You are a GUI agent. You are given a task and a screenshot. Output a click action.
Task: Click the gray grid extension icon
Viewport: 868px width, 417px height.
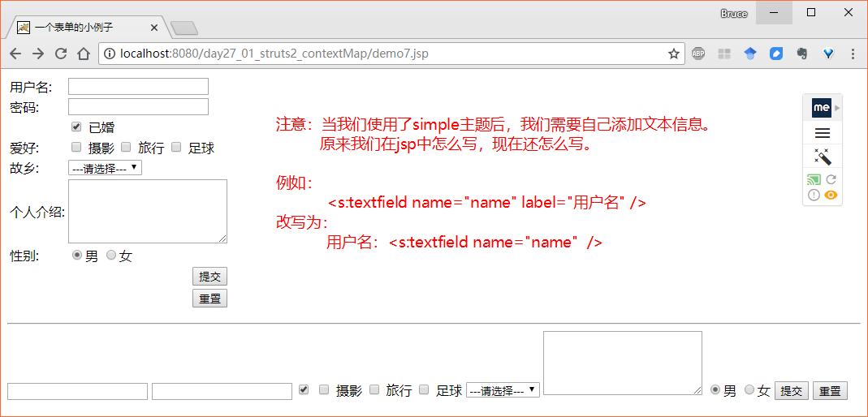click(x=724, y=54)
